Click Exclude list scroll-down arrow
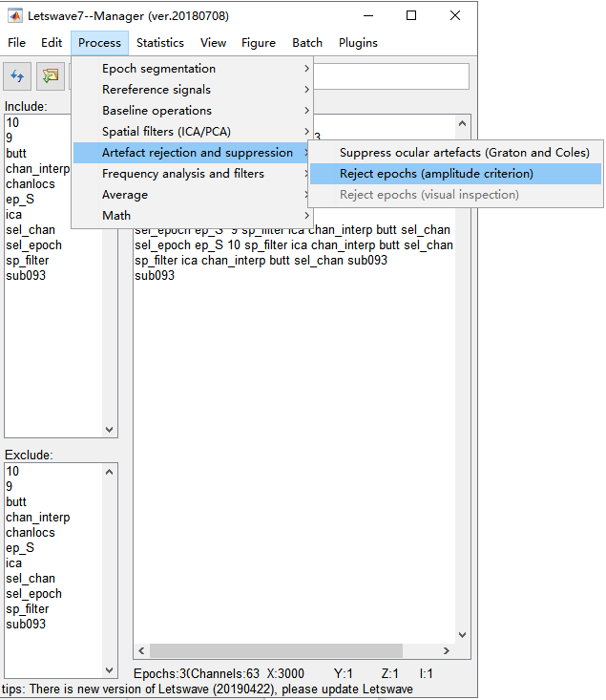This screenshot has height=700, width=606. (110, 669)
